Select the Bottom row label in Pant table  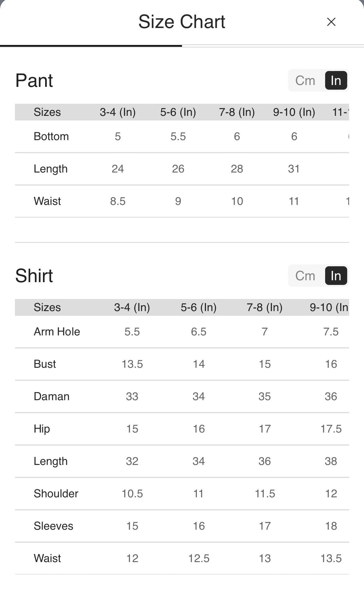[51, 136]
